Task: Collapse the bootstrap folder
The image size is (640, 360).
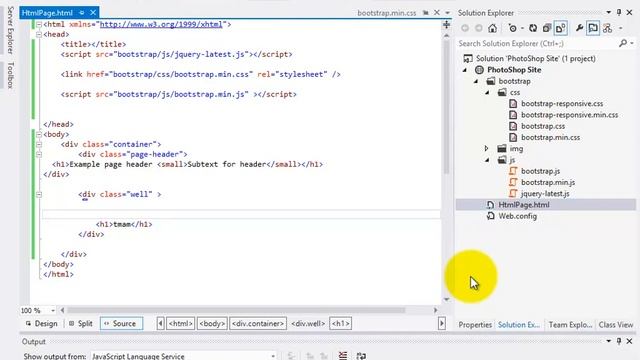Action: (476, 81)
